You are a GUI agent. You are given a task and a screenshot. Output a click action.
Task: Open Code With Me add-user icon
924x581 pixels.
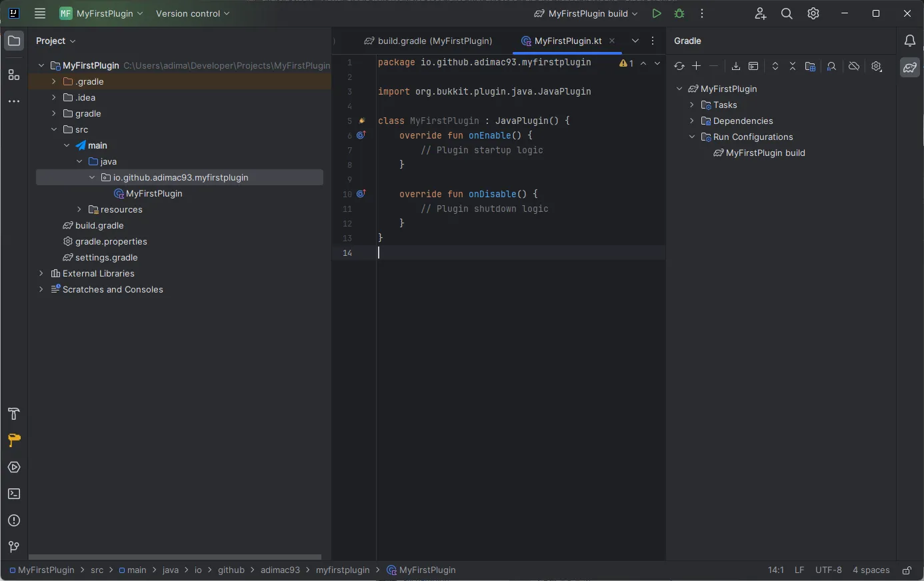point(761,13)
